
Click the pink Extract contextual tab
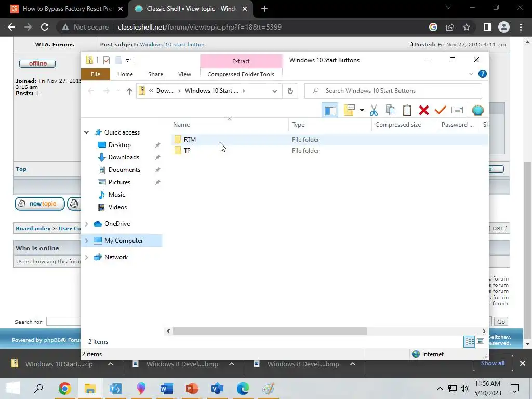241,61
